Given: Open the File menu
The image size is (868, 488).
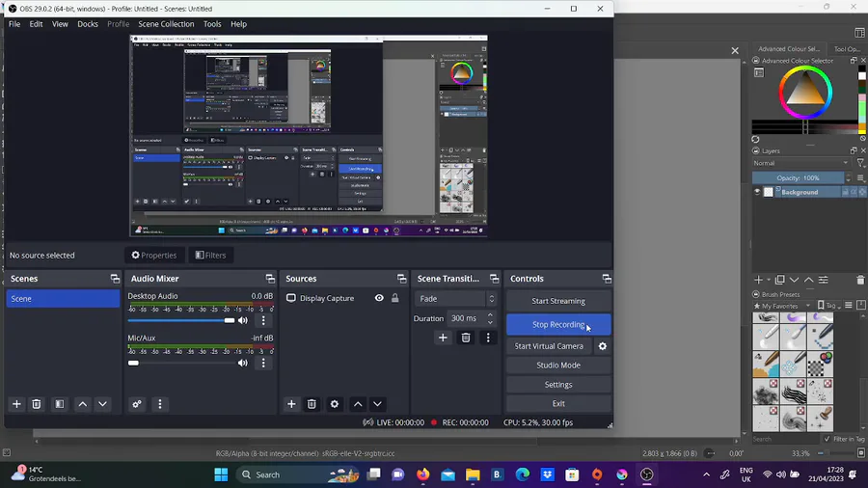Looking at the screenshot, I should pos(14,24).
